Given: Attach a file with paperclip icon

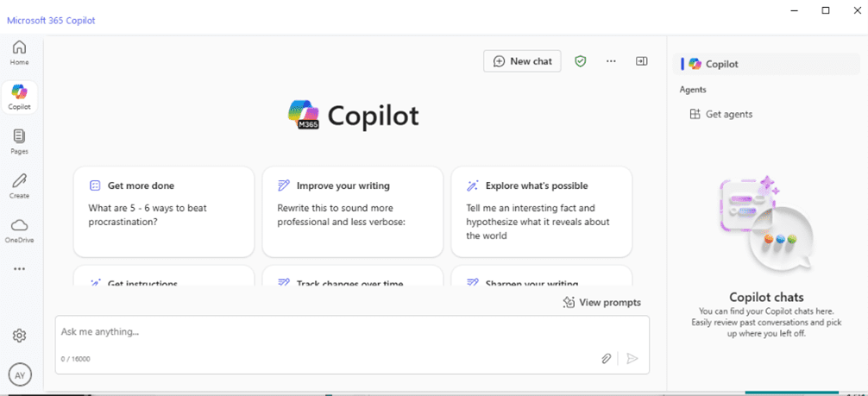Looking at the screenshot, I should 607,359.
